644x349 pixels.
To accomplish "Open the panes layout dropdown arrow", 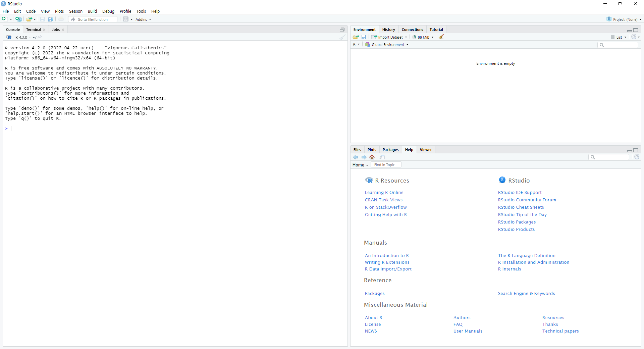I will coord(131,19).
